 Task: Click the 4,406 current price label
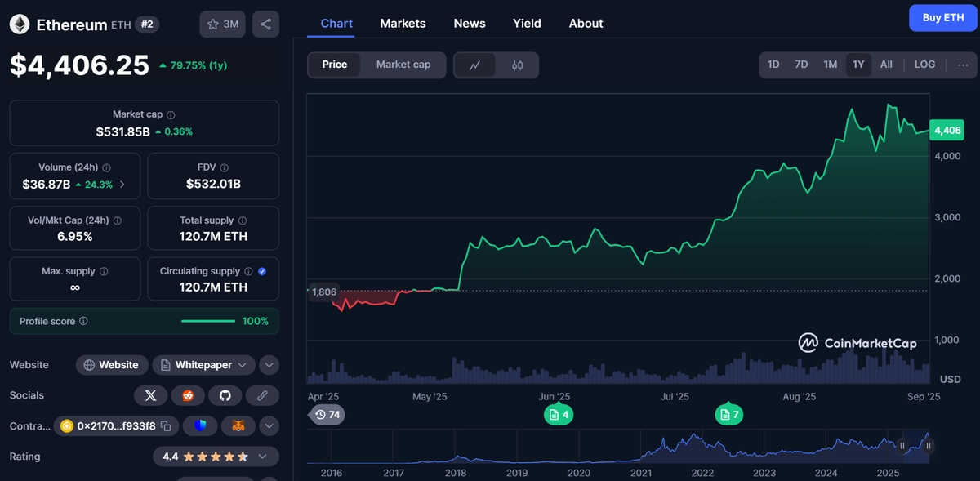click(947, 131)
